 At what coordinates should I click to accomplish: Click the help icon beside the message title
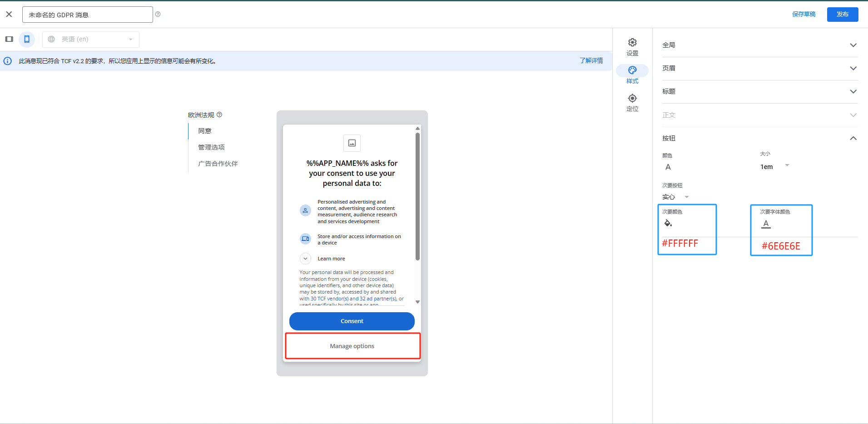[x=158, y=14]
